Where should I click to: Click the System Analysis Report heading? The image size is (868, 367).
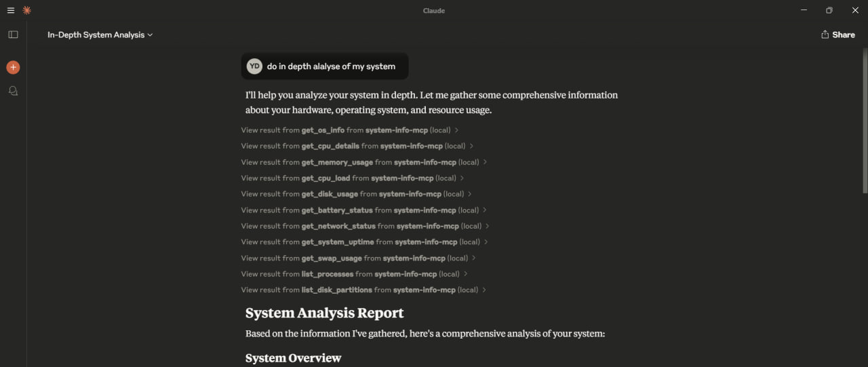[324, 313]
